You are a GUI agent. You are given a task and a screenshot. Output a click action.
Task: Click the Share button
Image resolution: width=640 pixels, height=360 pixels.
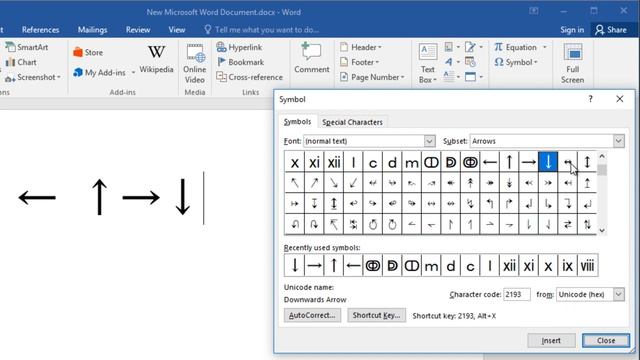pos(611,30)
